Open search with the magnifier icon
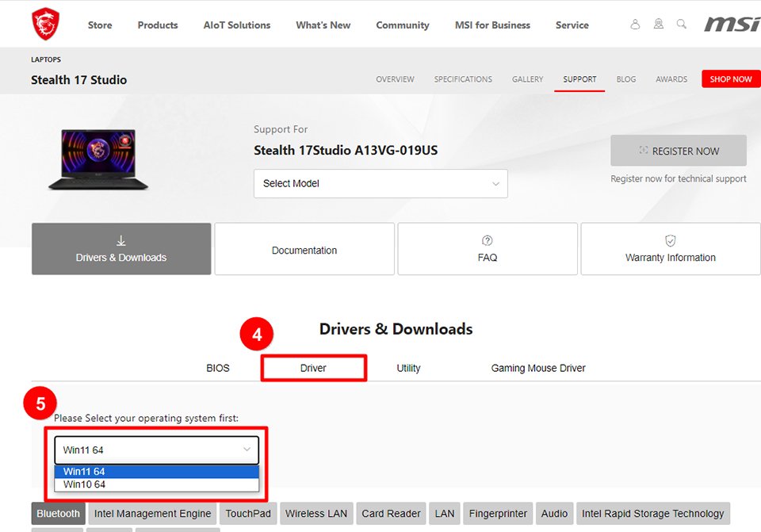The image size is (761, 532). pos(681,25)
